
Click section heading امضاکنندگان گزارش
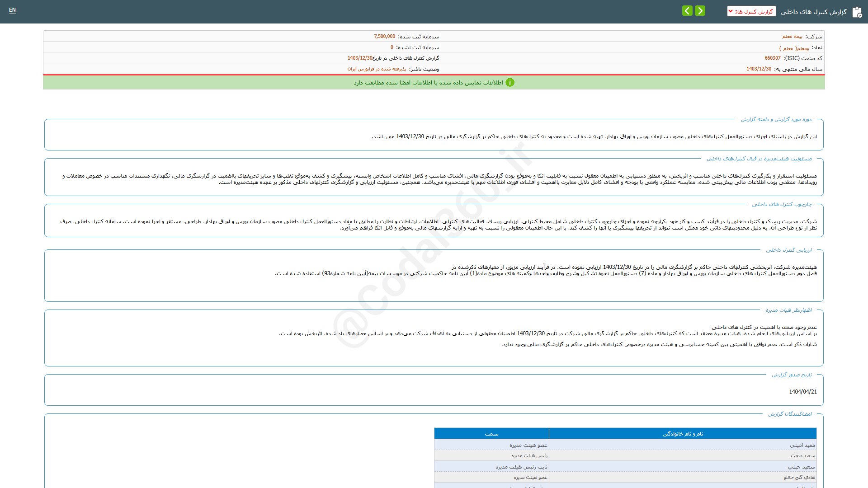(790, 414)
